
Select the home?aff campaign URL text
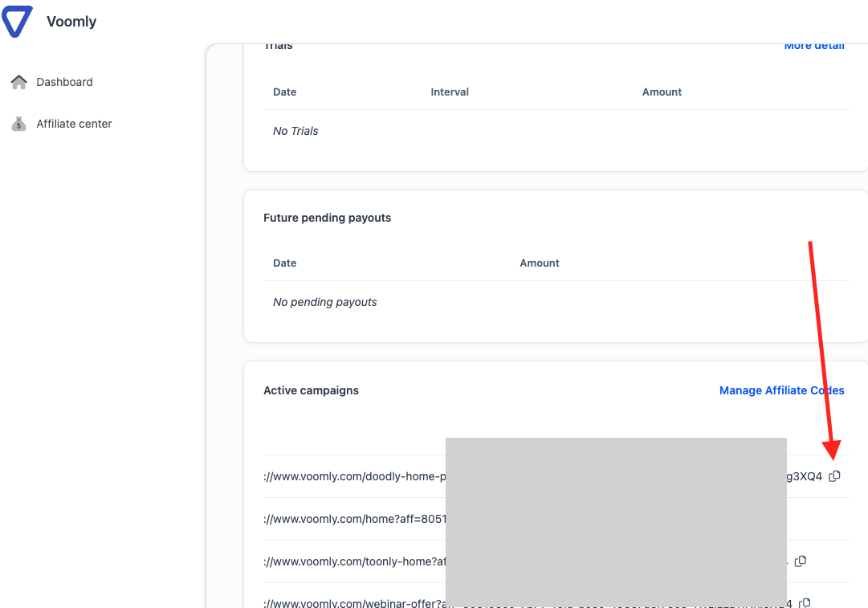(354, 519)
